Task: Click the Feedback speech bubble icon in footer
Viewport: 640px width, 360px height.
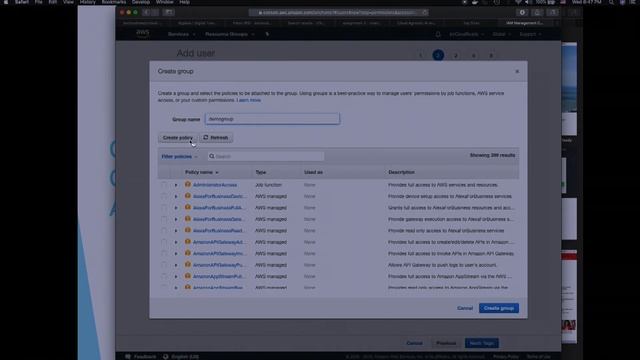Action: [128, 356]
